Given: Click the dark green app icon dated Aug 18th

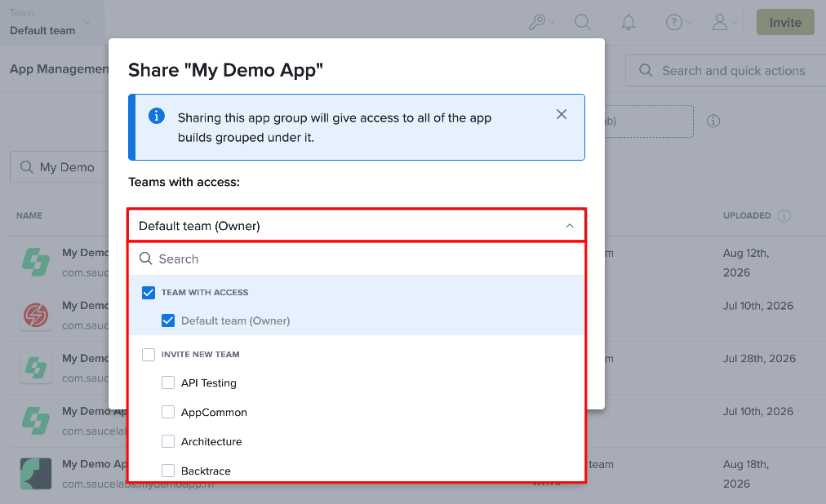Looking at the screenshot, I should point(36,474).
